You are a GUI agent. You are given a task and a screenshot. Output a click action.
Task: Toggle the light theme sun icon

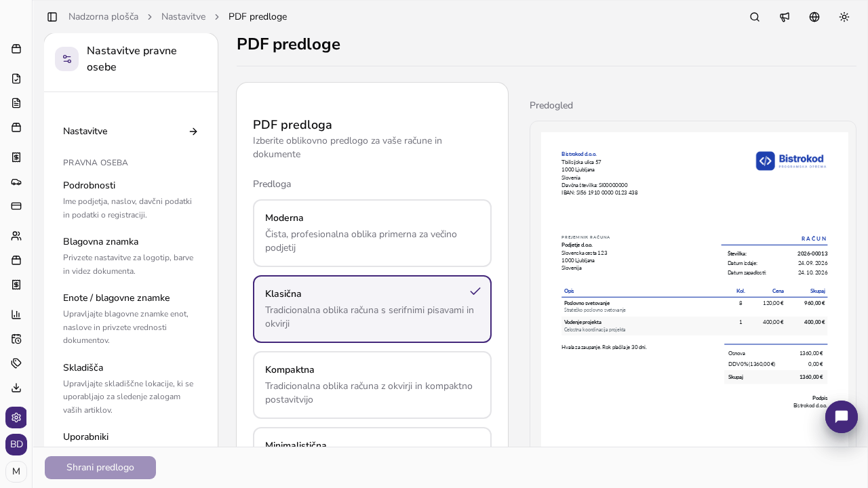(x=844, y=17)
